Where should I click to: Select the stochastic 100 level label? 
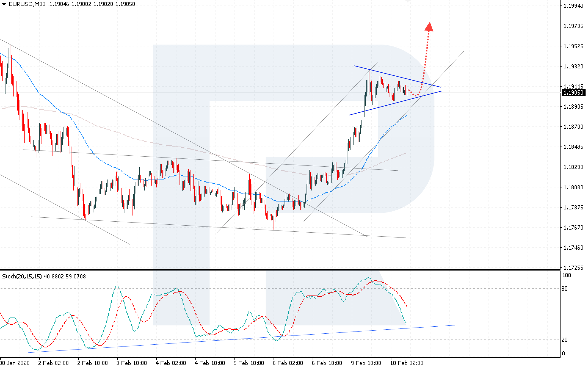(x=566, y=275)
